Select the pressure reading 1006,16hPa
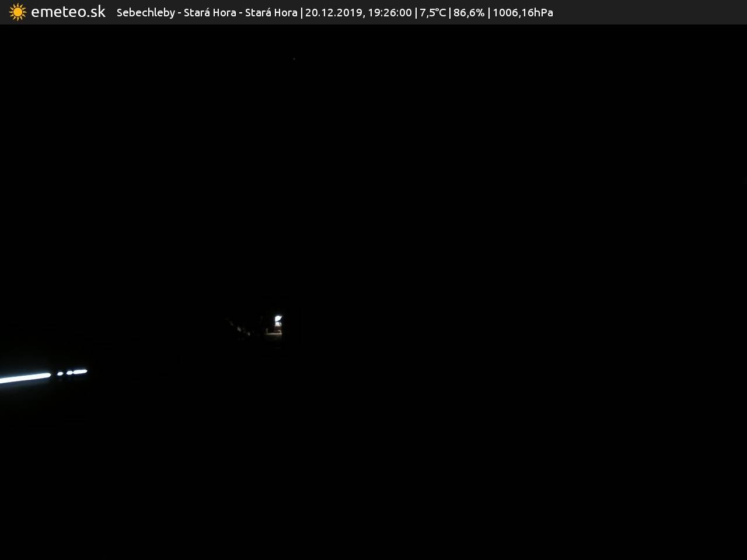 523,12
